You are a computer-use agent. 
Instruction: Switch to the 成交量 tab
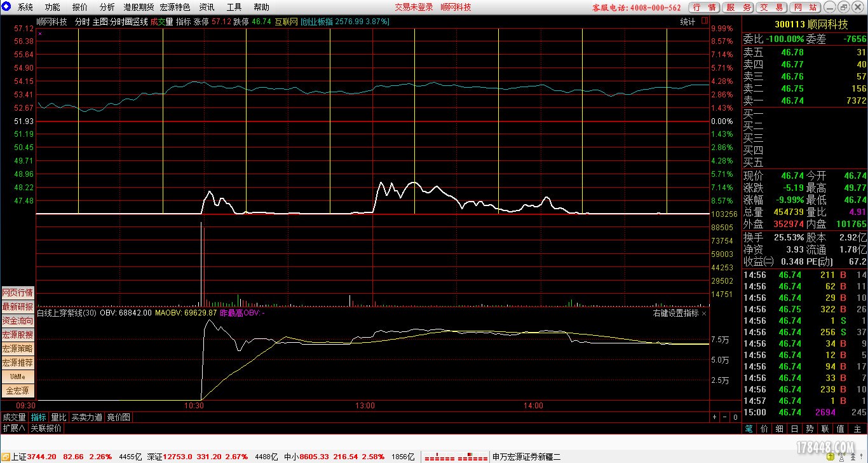pyautogui.click(x=14, y=417)
